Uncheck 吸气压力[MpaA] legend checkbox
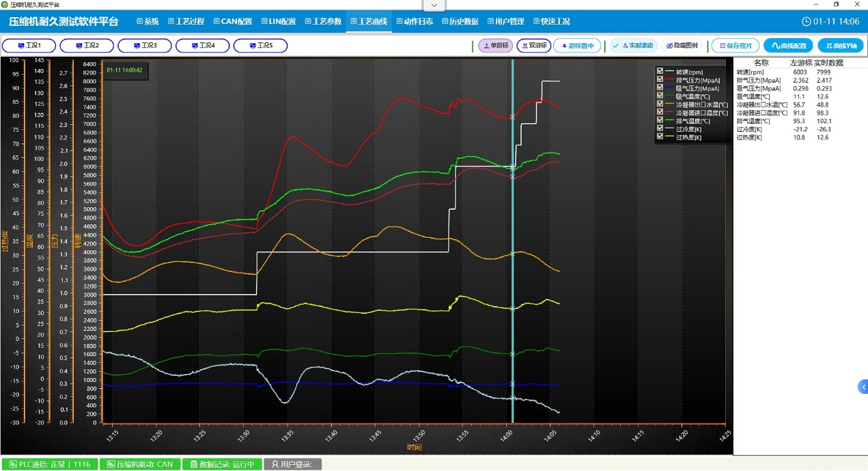868x471 pixels. (660, 88)
